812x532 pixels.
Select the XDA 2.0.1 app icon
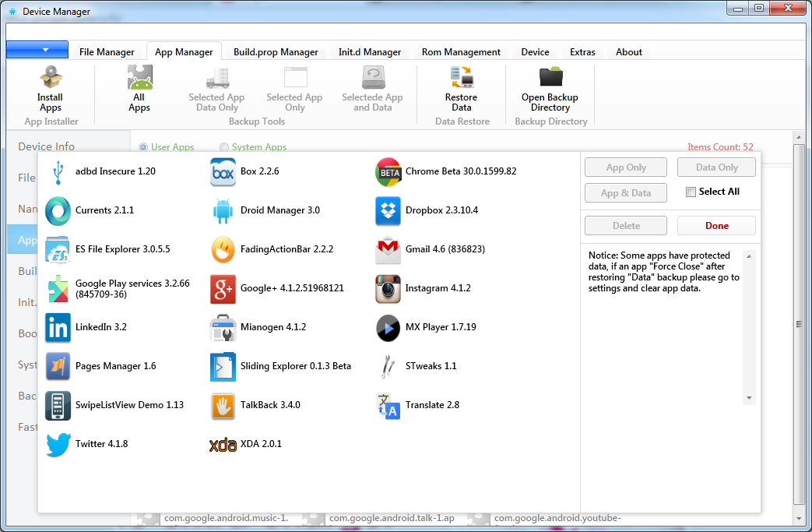click(x=223, y=444)
